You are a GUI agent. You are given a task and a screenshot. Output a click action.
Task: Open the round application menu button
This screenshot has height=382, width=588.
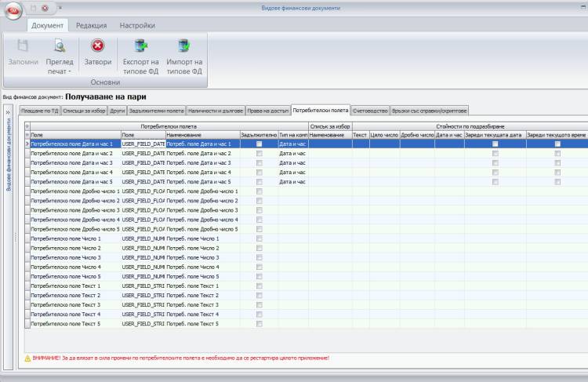[13, 10]
